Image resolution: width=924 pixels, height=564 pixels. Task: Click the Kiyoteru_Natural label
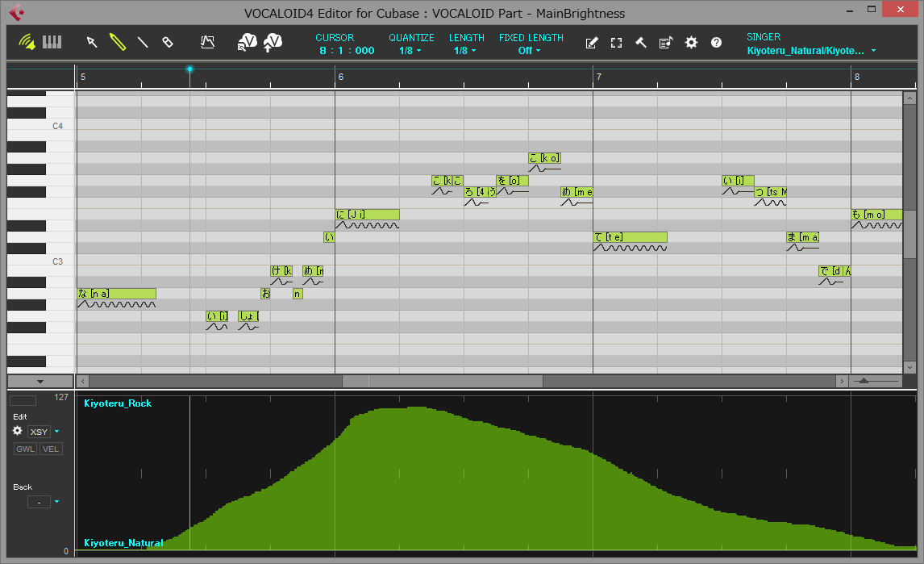coord(123,543)
